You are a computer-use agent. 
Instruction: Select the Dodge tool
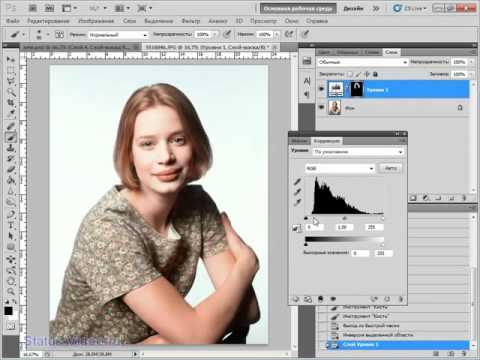click(11, 202)
